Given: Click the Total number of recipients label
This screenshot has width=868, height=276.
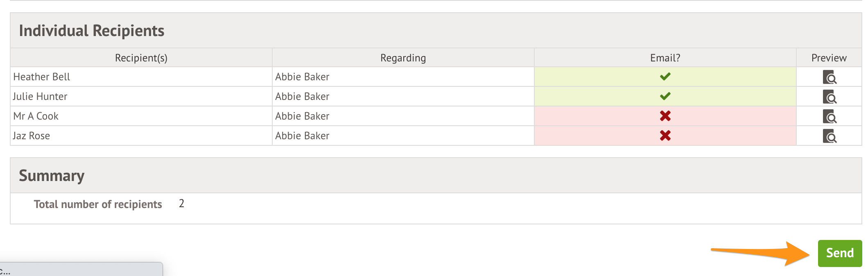Looking at the screenshot, I should tap(98, 204).
